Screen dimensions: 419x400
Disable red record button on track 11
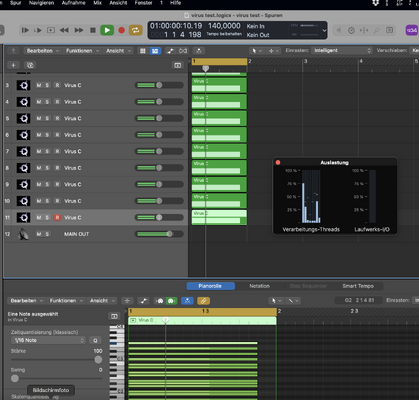[x=57, y=217]
